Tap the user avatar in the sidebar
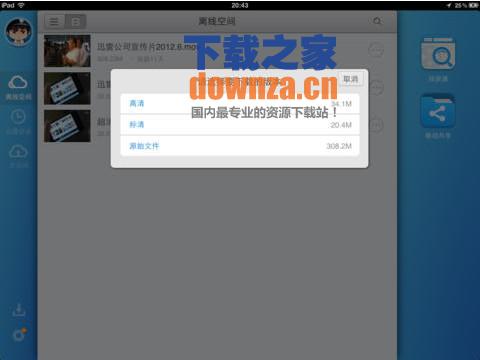Screen dimensions: 480x360 tap(19, 32)
